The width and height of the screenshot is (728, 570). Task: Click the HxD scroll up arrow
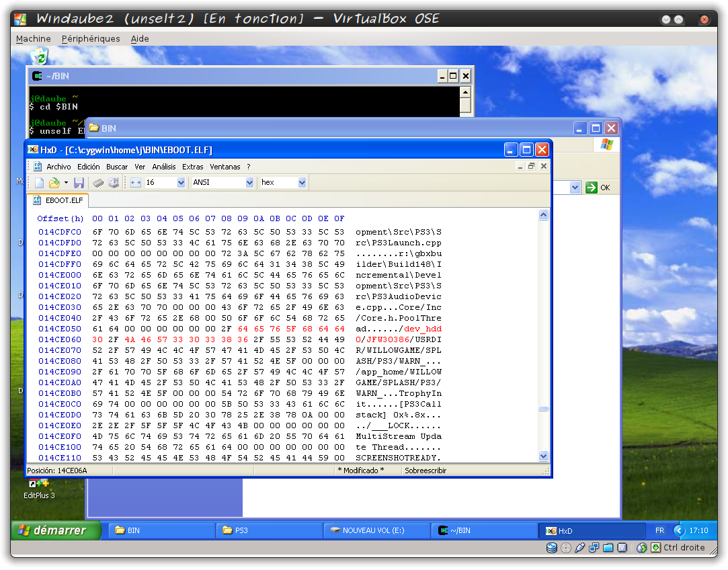[x=544, y=215]
